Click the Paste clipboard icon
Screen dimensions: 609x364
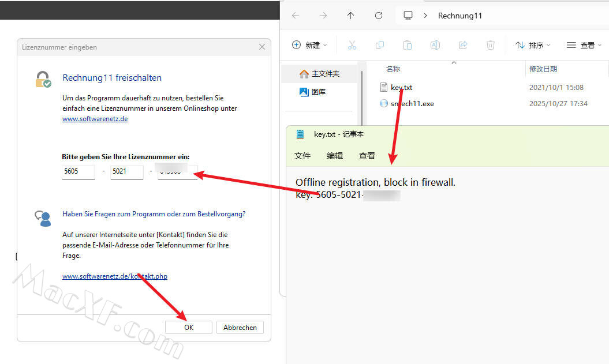(408, 45)
